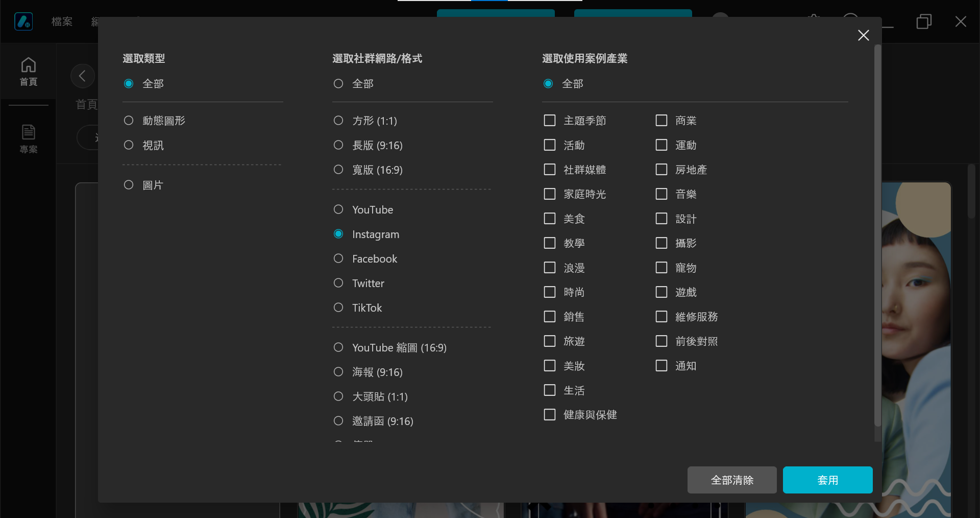
Task: Click the restore window icon
Action: point(923,21)
